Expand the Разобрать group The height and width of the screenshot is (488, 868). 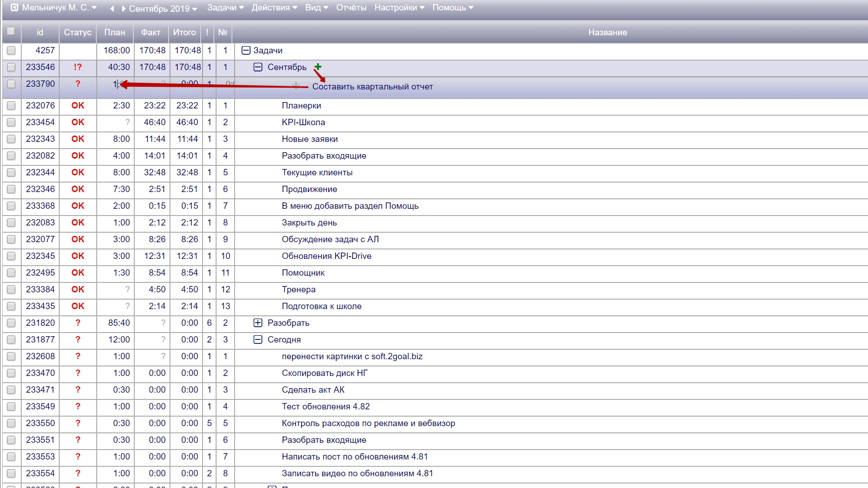[x=258, y=323]
